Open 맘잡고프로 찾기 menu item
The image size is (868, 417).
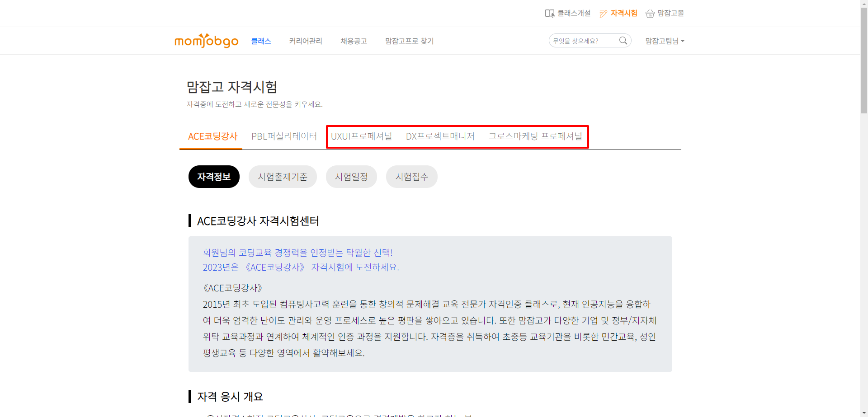(x=409, y=41)
